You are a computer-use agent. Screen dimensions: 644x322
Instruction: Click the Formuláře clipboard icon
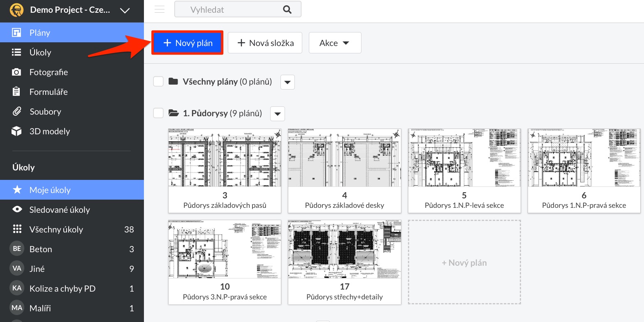[x=16, y=92]
